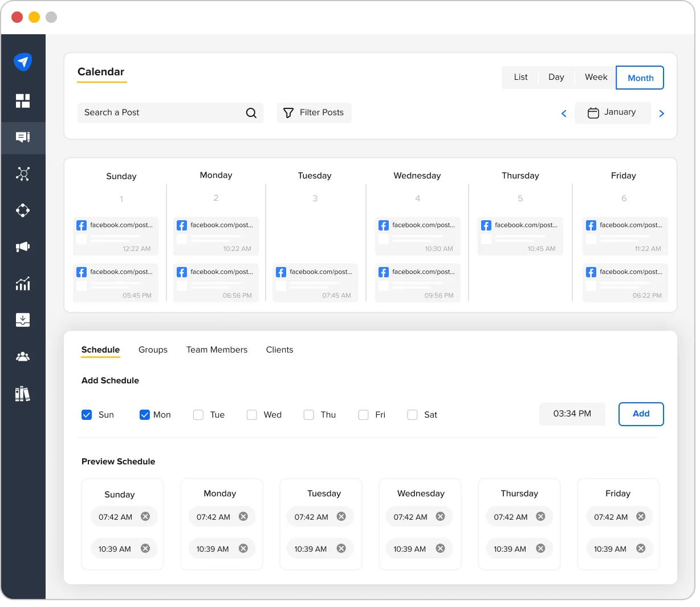The image size is (700, 607).
Task: Open the dashboard grid icon in sidebar
Action: point(23,100)
